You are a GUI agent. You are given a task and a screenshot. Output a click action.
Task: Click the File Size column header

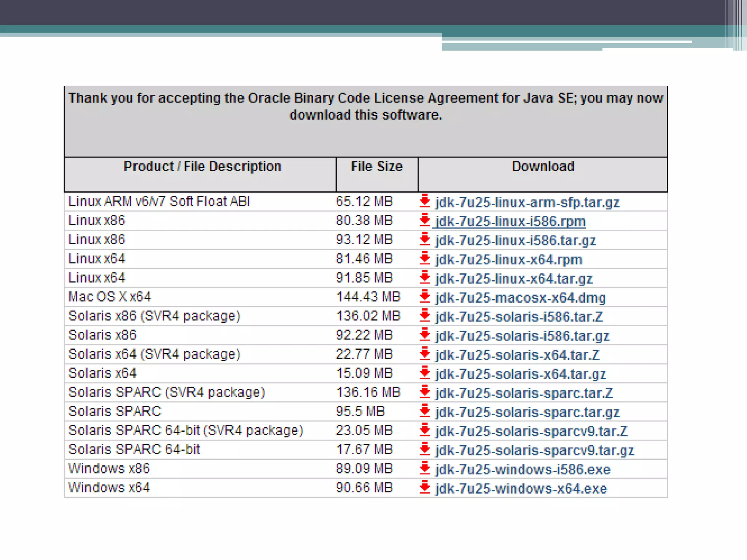[x=376, y=167]
